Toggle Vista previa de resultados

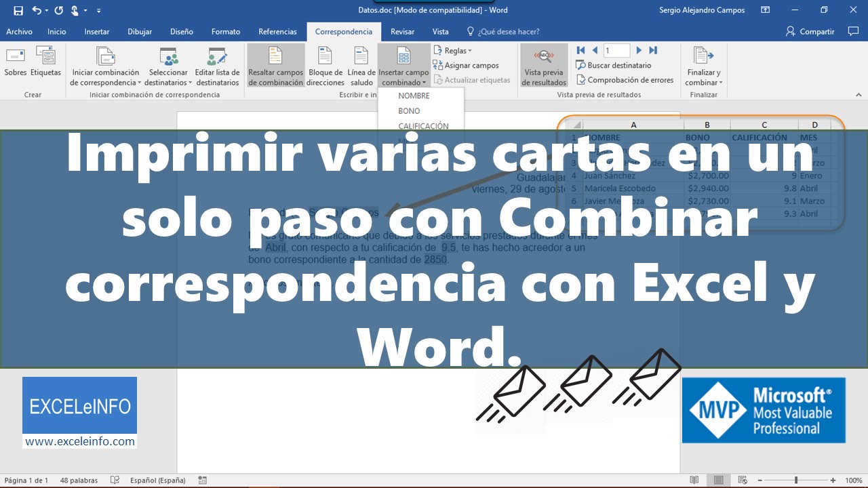pos(544,66)
